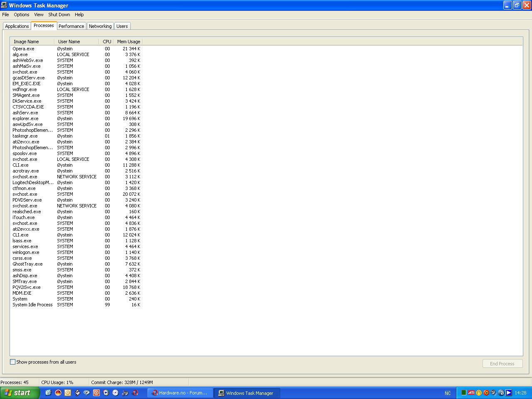Click the CD disc Quick Launch icon

[115, 393]
